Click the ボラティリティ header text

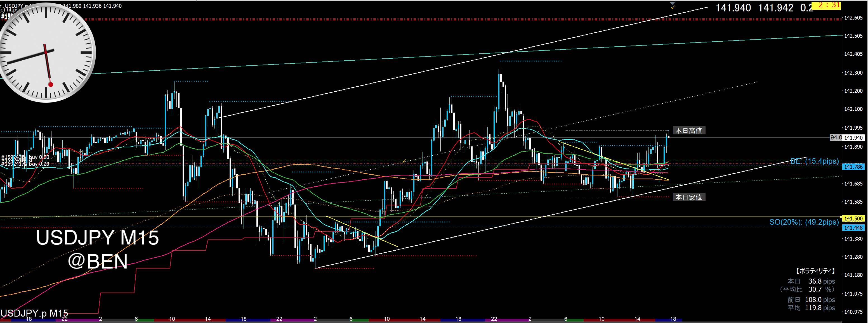815,271
